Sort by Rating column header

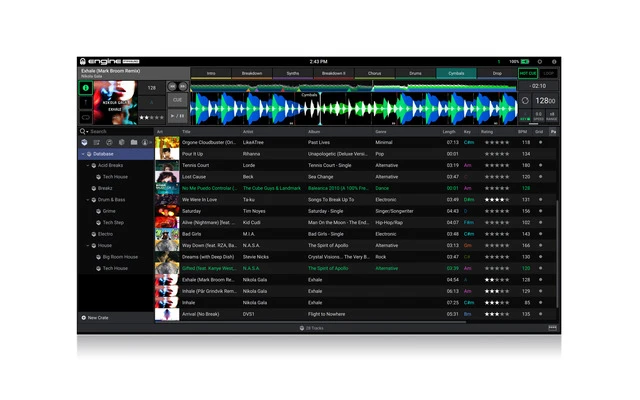(487, 132)
